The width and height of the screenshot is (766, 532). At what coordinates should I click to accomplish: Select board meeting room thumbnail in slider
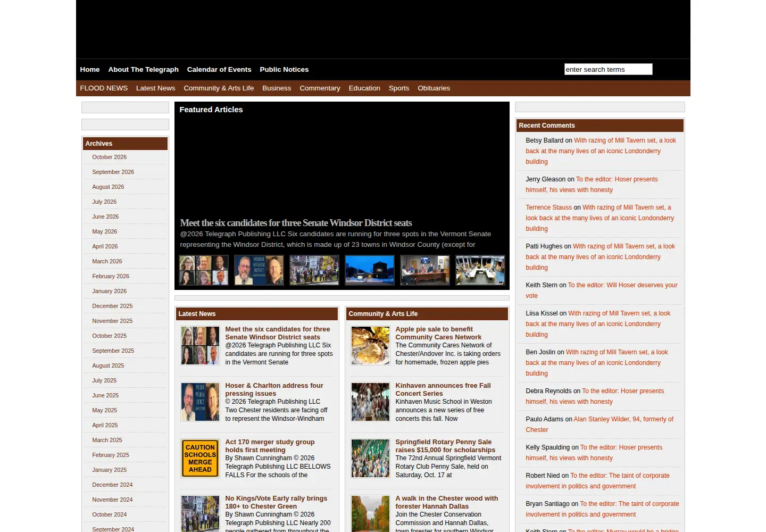click(x=425, y=270)
